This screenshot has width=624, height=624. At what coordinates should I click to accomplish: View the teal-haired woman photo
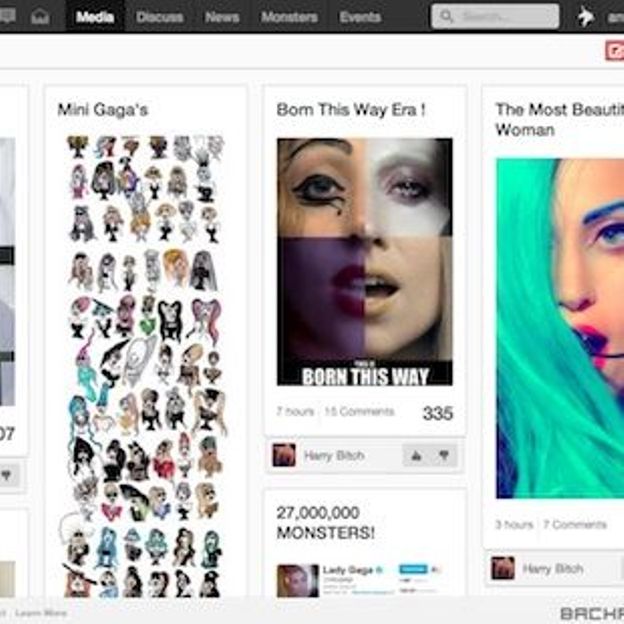pyautogui.click(x=560, y=328)
